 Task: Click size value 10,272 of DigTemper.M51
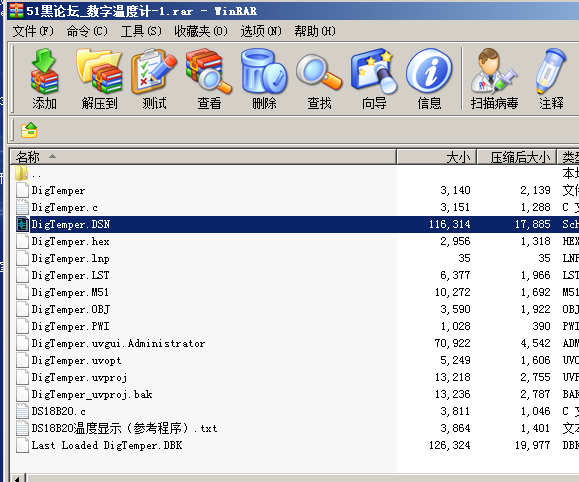452,293
